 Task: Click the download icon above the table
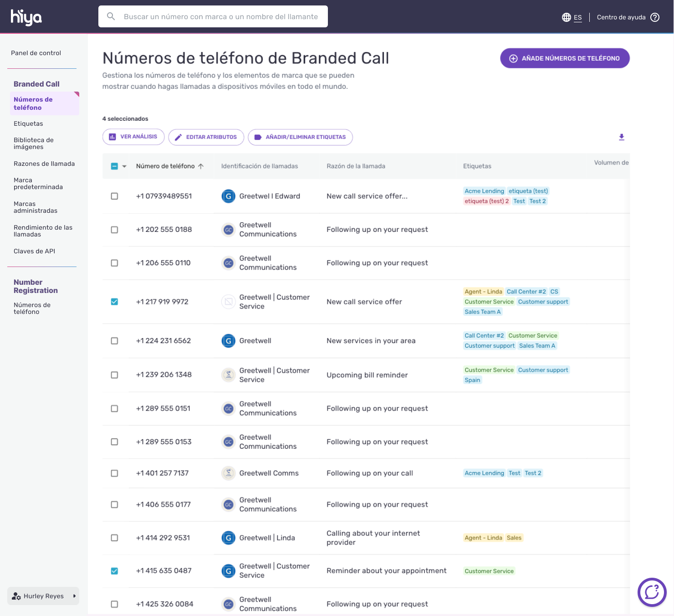(621, 137)
